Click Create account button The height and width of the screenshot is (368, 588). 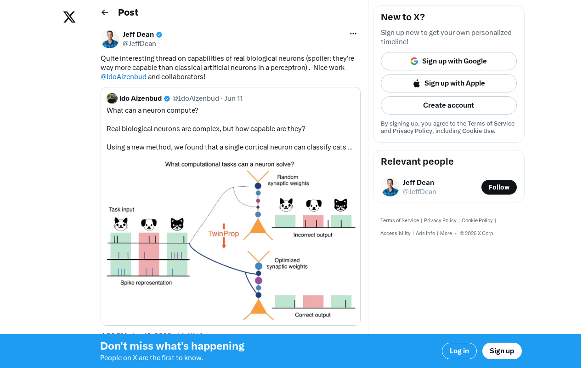click(449, 105)
